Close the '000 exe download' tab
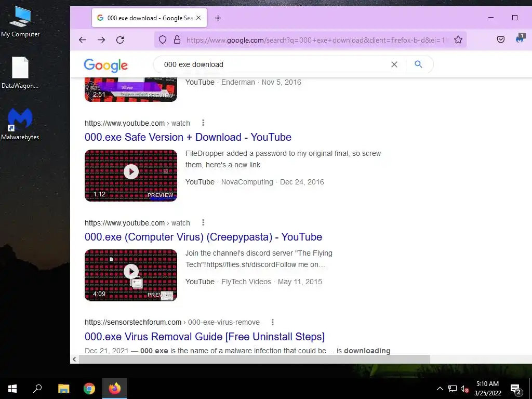 198,18
